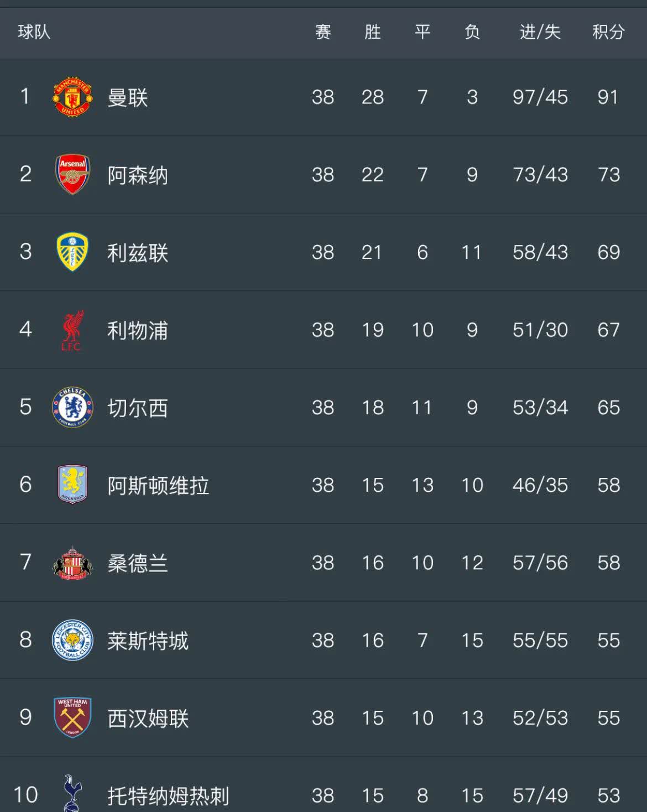Open team name 曼联
Screen dimensions: 647x812
click(128, 98)
